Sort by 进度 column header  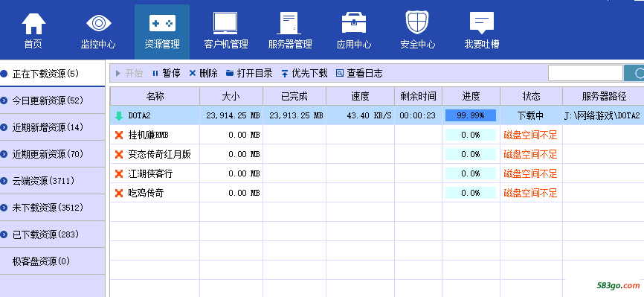[471, 96]
